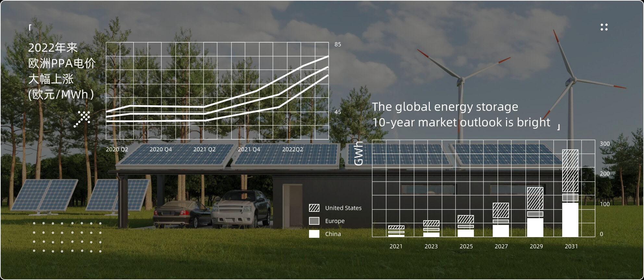This screenshot has width=644, height=280.
Task: Click the 2022Q2 axis label
Action: point(292,149)
